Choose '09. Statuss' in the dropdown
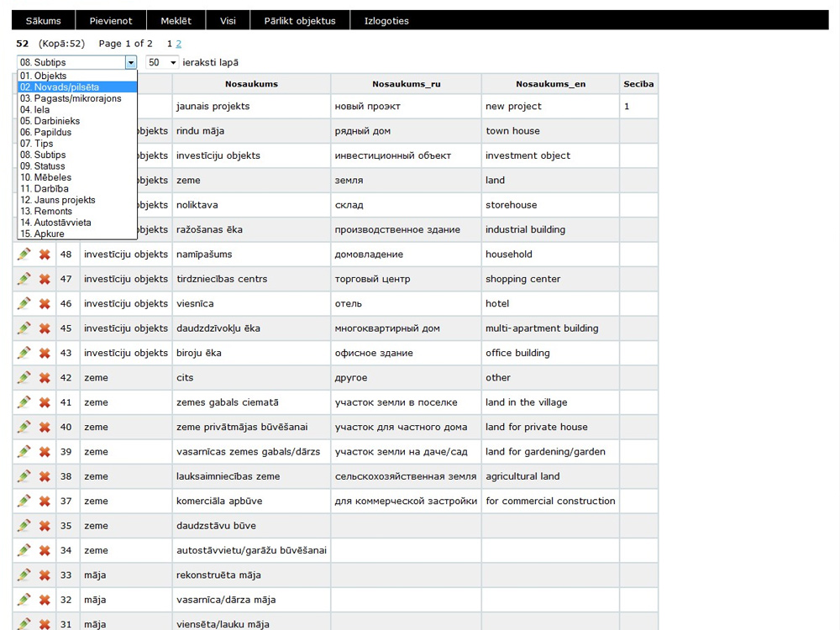The width and height of the screenshot is (840, 630). tap(77, 166)
